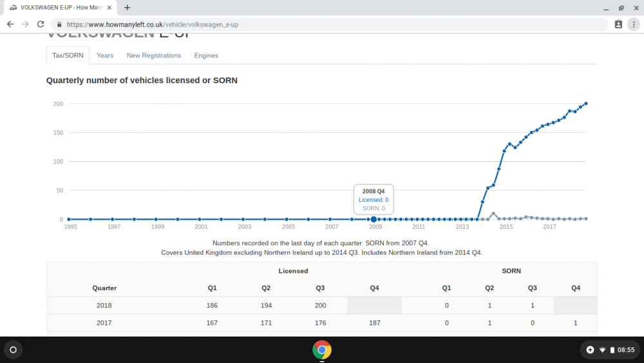
Task: Restore the browser window size
Action: click(x=621, y=8)
